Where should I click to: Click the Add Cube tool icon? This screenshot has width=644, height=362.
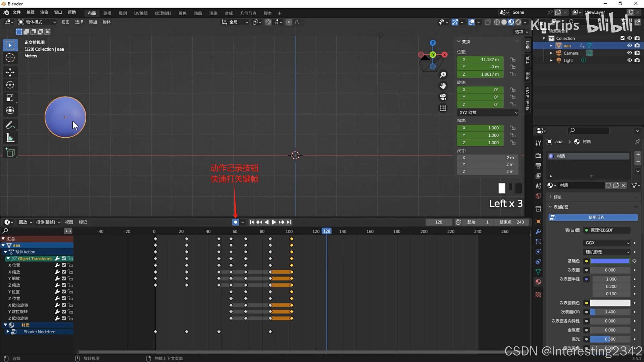[10, 152]
